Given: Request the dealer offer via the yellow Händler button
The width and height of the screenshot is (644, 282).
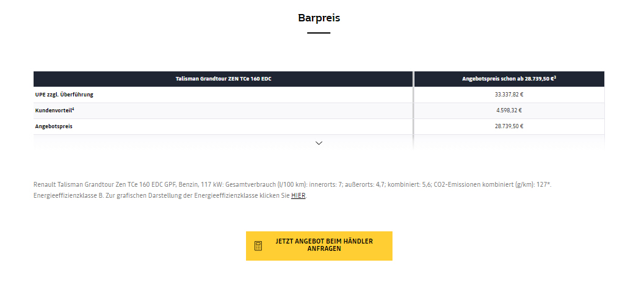Looking at the screenshot, I should 319,246.
